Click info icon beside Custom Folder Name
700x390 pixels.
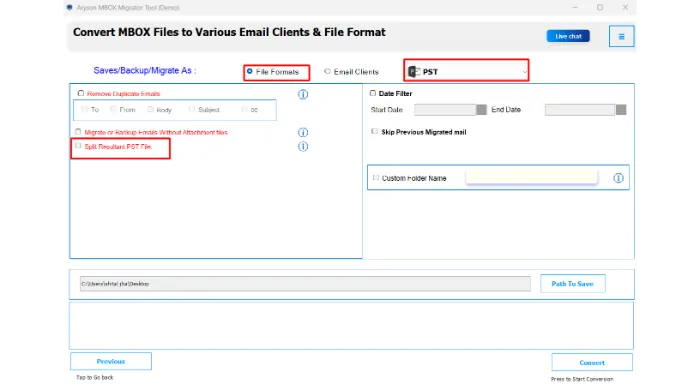618,178
